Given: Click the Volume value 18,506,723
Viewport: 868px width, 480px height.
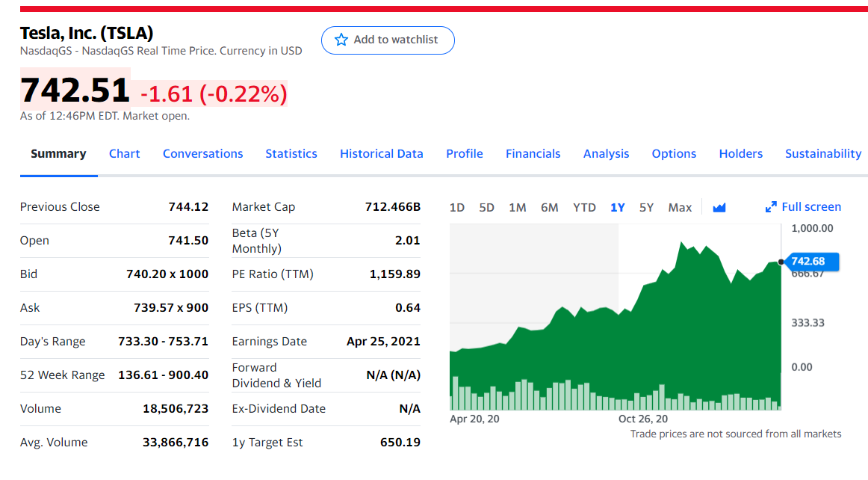Looking at the screenshot, I should (176, 408).
